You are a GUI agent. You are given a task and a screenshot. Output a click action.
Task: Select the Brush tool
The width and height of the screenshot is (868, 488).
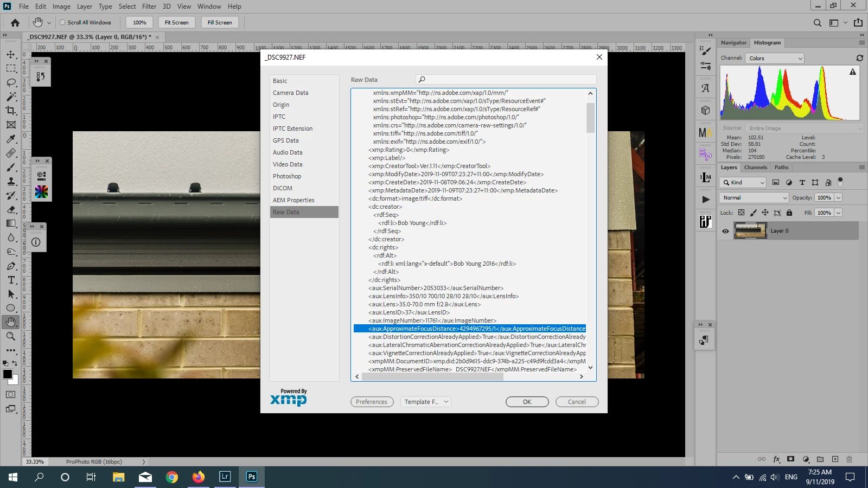pyautogui.click(x=11, y=167)
